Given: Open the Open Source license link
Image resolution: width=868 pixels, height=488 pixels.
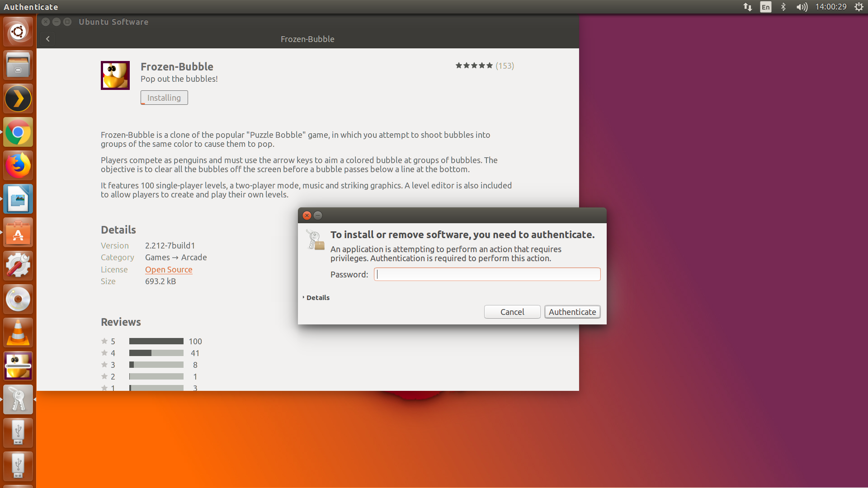Looking at the screenshot, I should (x=169, y=269).
